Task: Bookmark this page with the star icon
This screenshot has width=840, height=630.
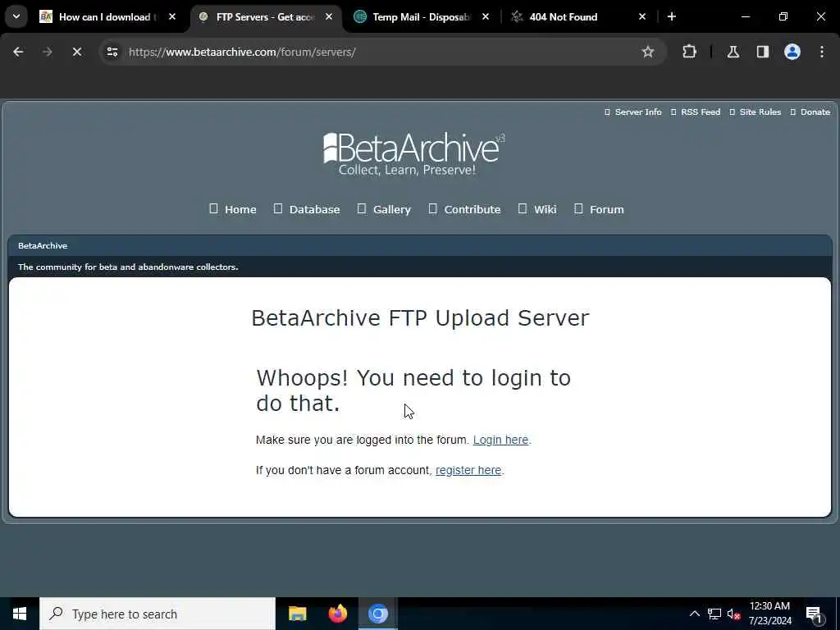Action: click(x=648, y=52)
